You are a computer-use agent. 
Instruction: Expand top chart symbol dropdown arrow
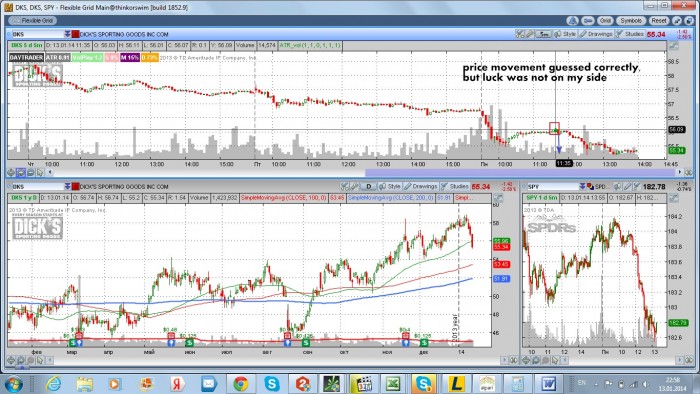pos(67,34)
